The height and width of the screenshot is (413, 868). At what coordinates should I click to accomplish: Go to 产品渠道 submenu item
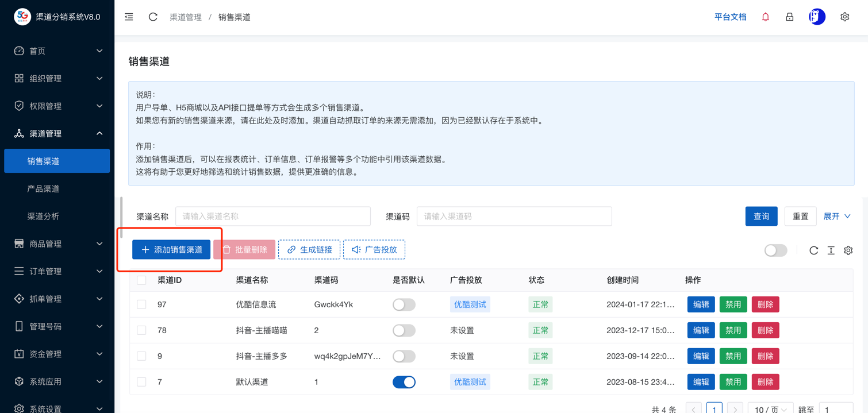point(44,188)
